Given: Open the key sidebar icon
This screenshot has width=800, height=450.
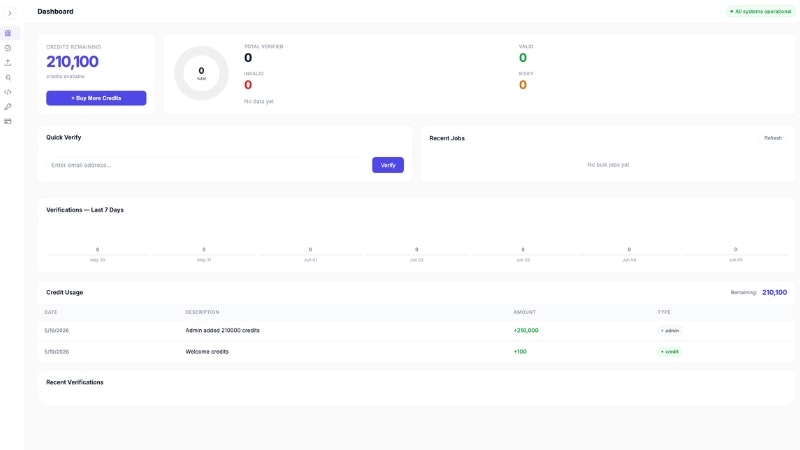Looking at the screenshot, I should pyautogui.click(x=8, y=107).
